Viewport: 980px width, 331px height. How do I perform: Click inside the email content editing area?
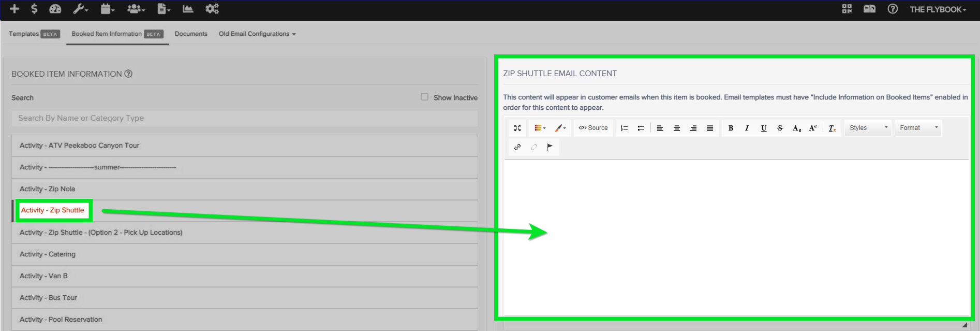[x=736, y=237]
